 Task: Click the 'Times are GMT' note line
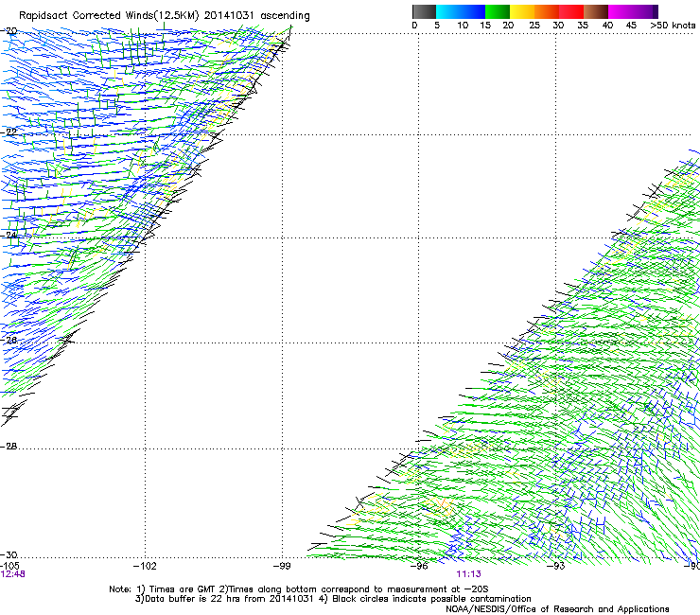pos(299,589)
